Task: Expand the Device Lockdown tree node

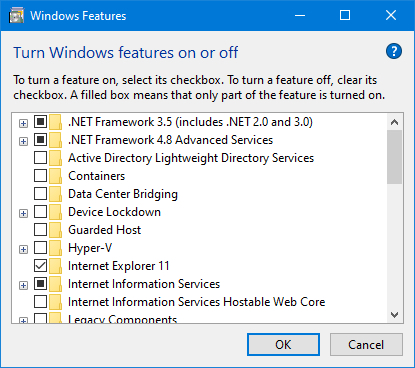Action: click(x=23, y=213)
